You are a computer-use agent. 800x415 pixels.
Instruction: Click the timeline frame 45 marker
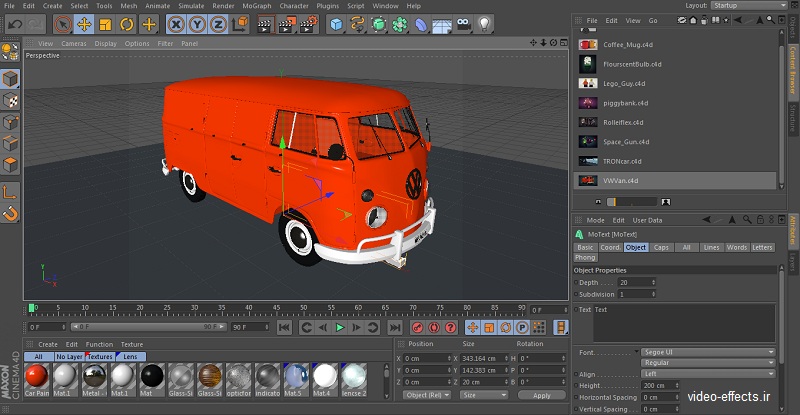(x=276, y=308)
